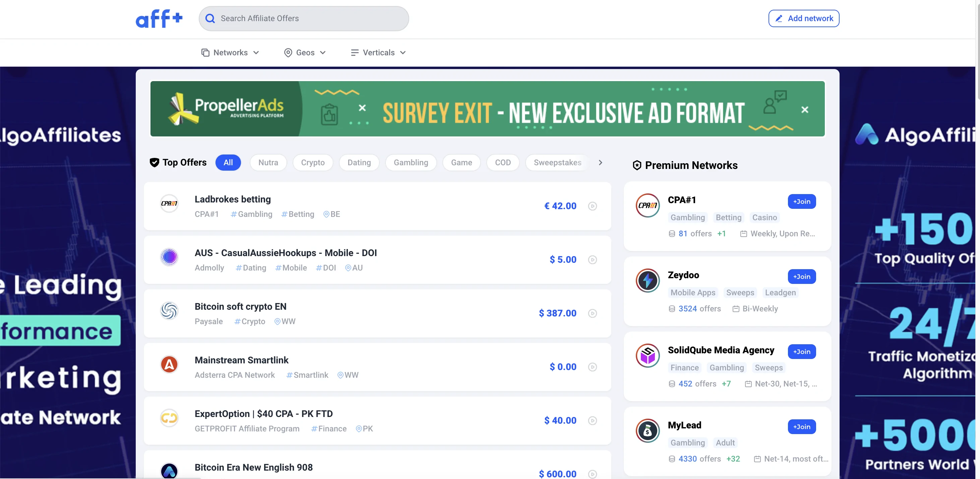The height and width of the screenshot is (479, 980).
Task: Click the Add network button
Action: pos(803,18)
